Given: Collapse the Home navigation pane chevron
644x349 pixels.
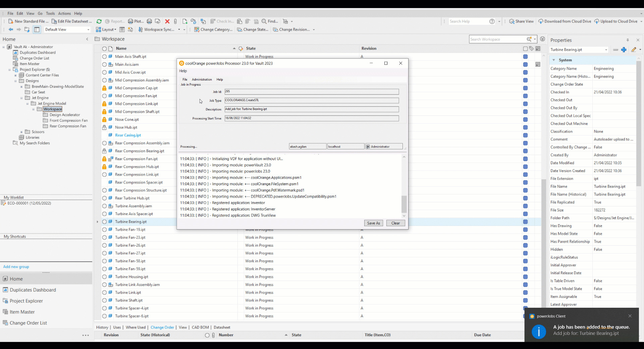Looking at the screenshot, I should point(87,39).
